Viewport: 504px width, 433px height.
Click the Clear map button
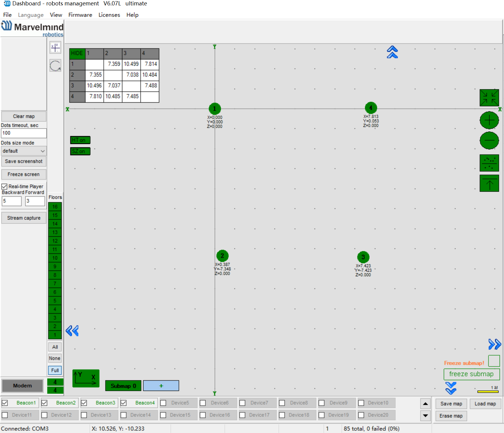tap(24, 116)
